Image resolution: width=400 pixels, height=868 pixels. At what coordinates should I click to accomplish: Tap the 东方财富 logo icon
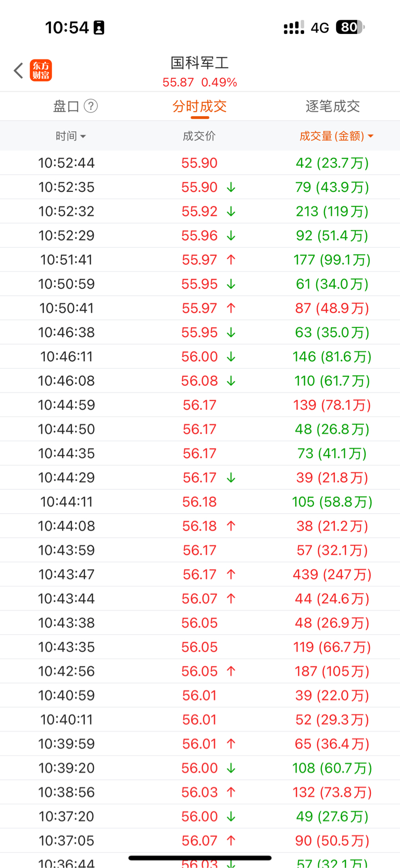41,70
